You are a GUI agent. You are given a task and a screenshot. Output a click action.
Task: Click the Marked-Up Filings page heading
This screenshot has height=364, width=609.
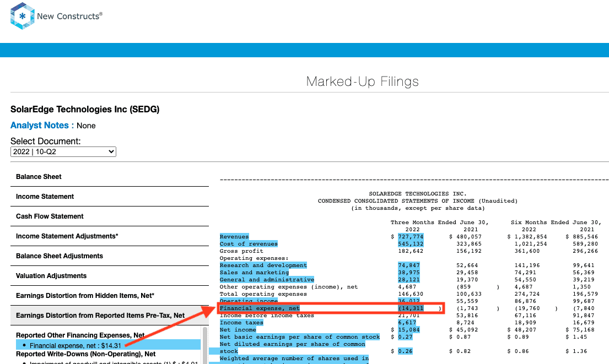(363, 82)
